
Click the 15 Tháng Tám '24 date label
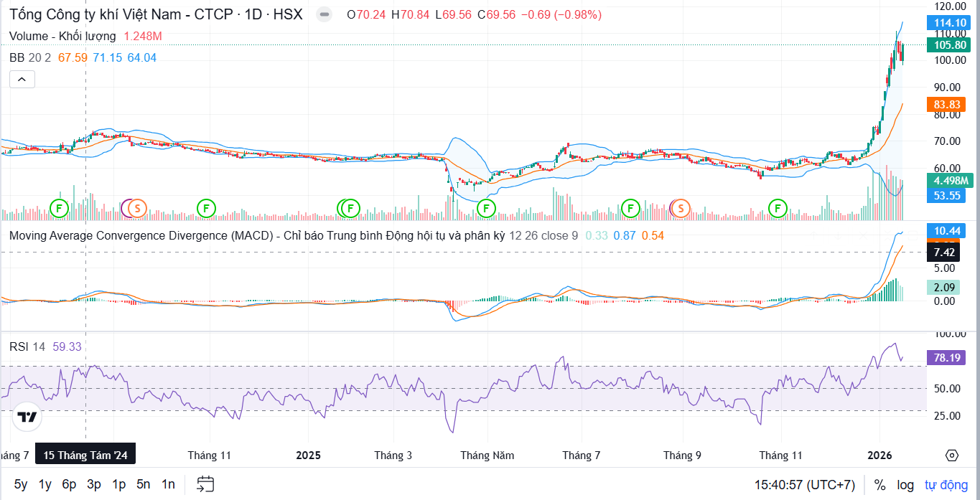(85, 455)
